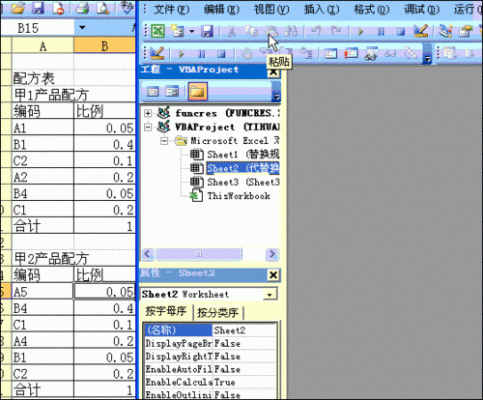Click the project tree horizontal scrollbar thumb
This screenshot has width=483, height=400.
(x=199, y=254)
